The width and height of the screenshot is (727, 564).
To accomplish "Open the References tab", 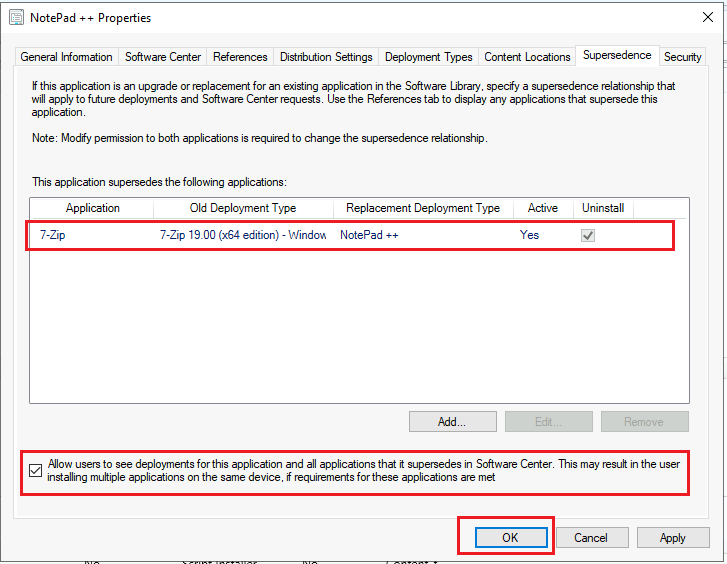I will pos(240,57).
